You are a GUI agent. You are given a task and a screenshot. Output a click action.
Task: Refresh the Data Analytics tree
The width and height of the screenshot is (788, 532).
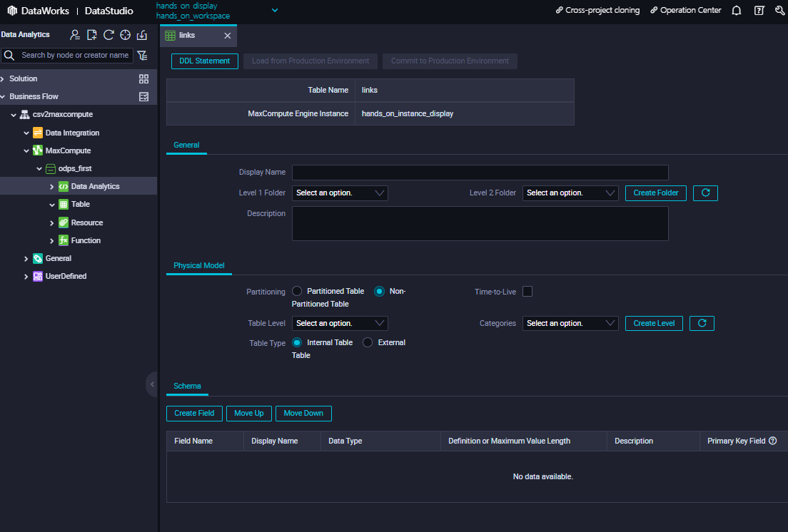point(108,35)
